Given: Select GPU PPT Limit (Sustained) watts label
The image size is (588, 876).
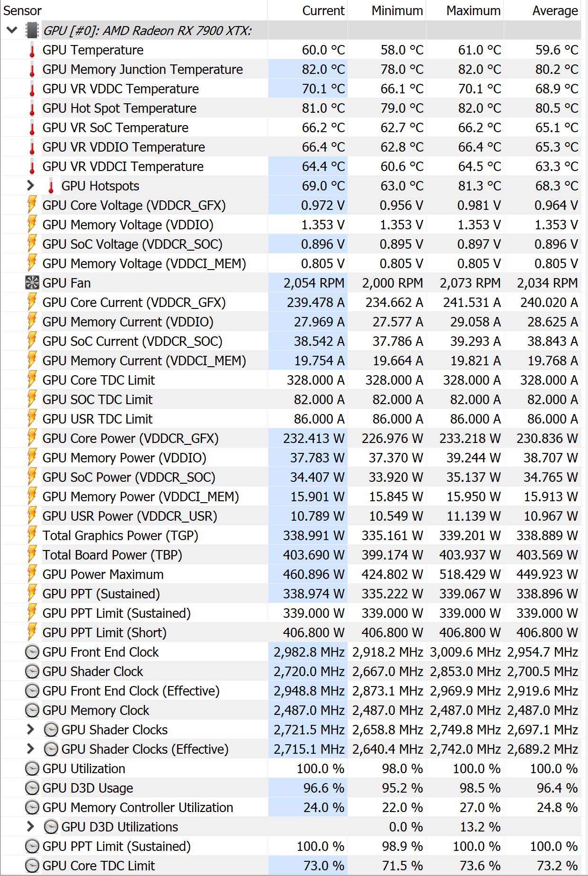Looking at the screenshot, I should [x=116, y=613].
